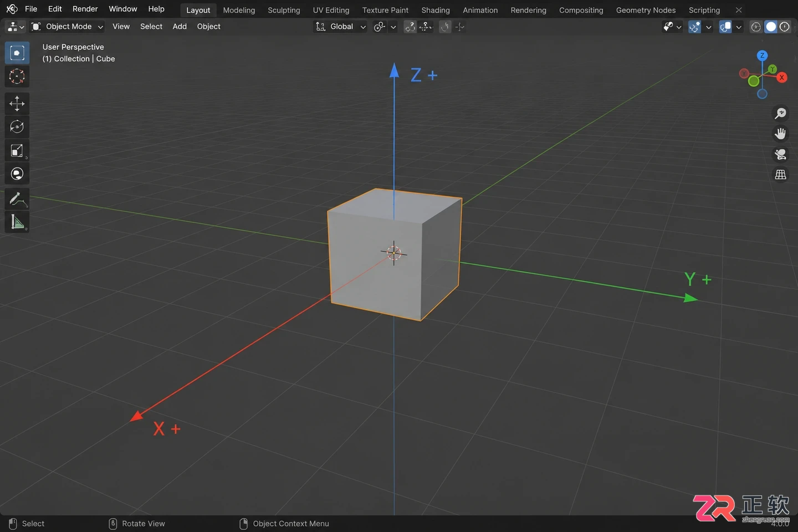Click the red X axis gizmo ball
This screenshot has height=532, width=798.
tap(781, 78)
